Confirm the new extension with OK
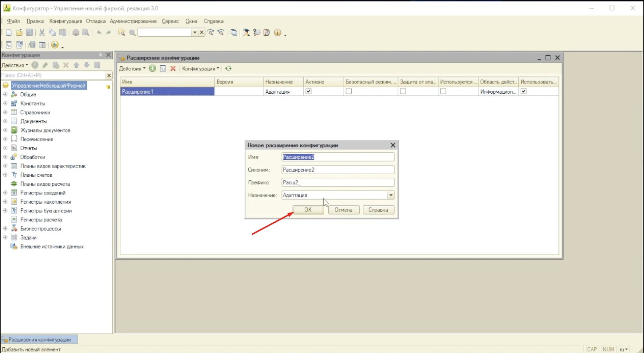644x353 pixels. click(308, 210)
